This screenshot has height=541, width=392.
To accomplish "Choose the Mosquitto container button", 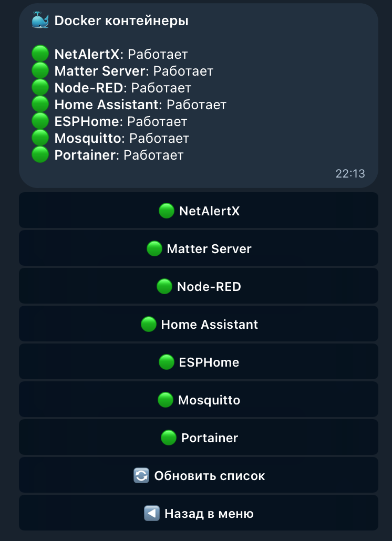I will pos(199,399).
